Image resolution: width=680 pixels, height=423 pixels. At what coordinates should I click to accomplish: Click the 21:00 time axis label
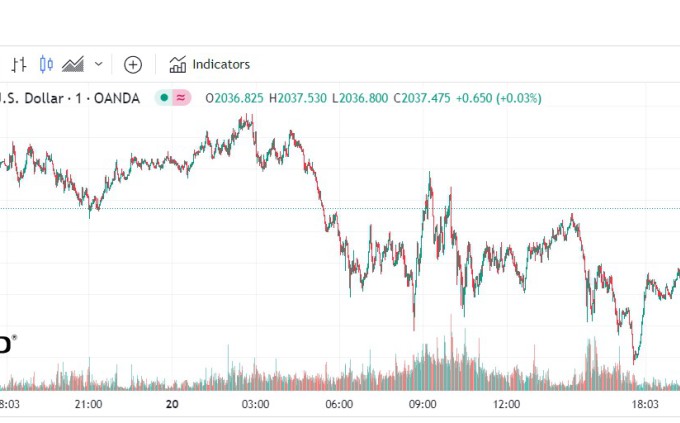[x=89, y=404]
